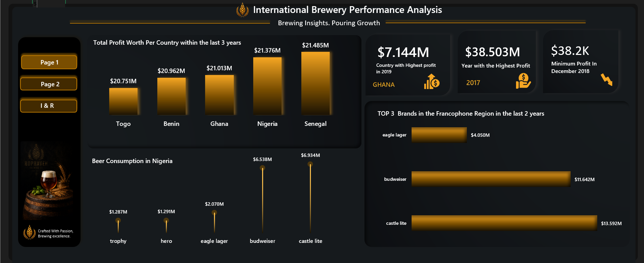Click the downward trend arrow icon
This screenshot has width=644, height=263.
(x=606, y=79)
